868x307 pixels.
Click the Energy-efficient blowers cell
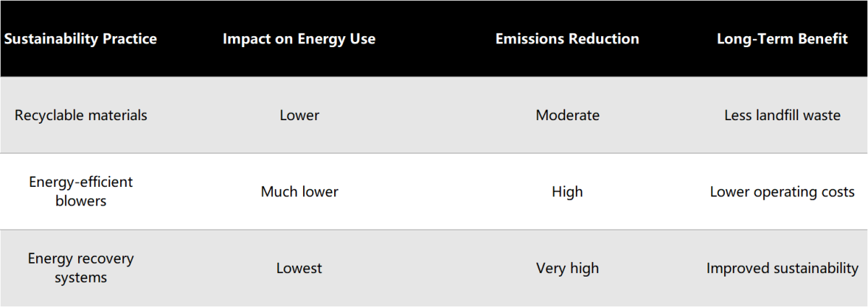pos(81,191)
